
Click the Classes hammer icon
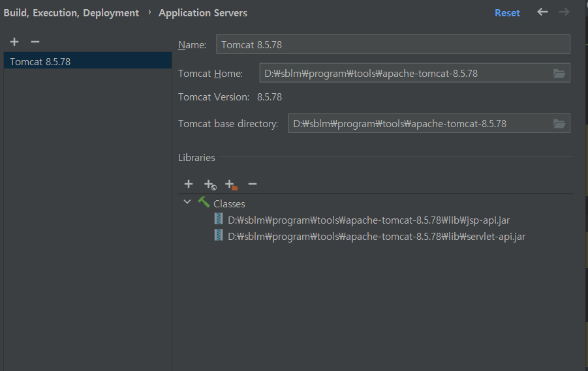click(x=204, y=202)
